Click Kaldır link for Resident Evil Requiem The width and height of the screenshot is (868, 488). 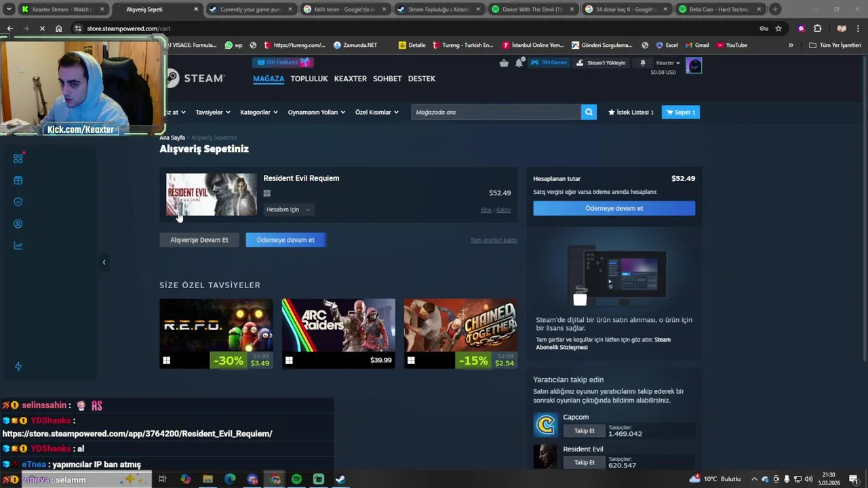pyautogui.click(x=503, y=210)
